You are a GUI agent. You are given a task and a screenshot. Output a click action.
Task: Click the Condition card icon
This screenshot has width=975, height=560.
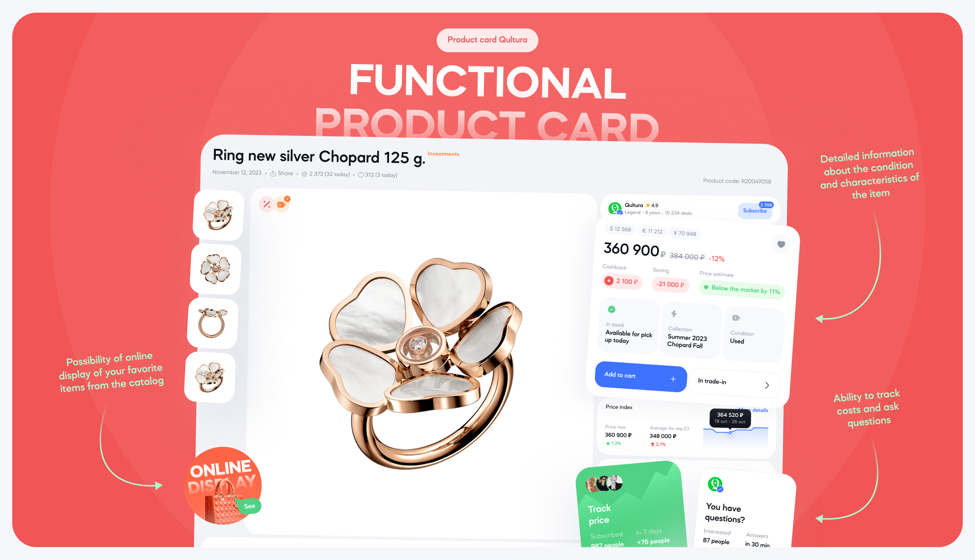coord(736,318)
